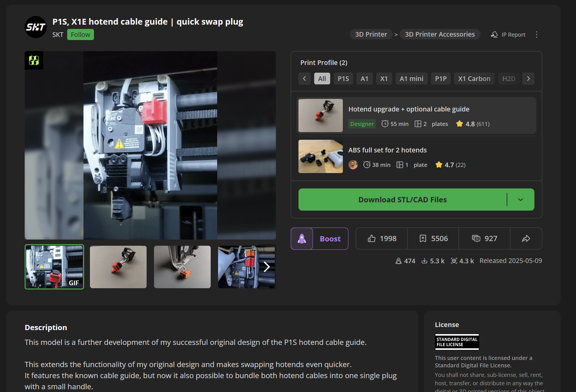Show previous printer filters with left chevron
Viewport: 576px width, 392px height.
coord(304,79)
